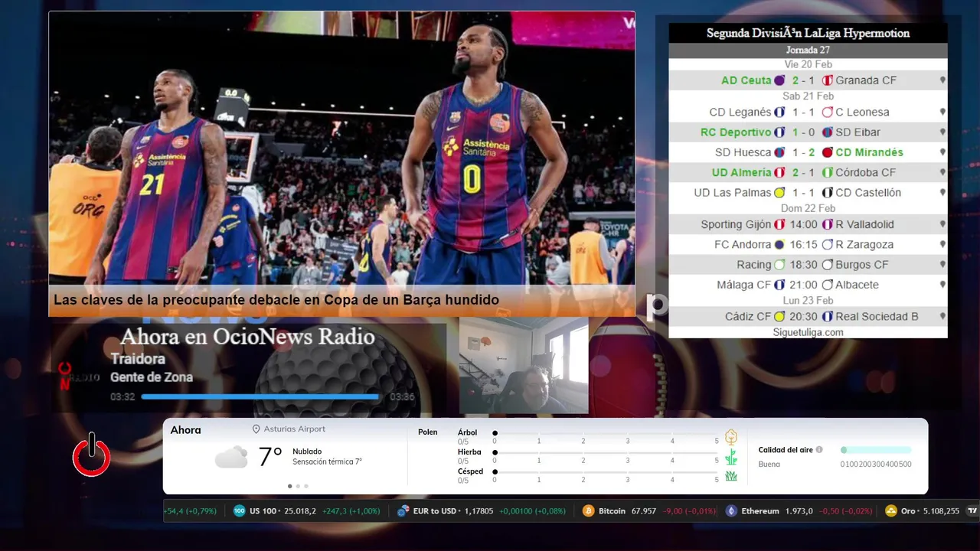Viewport: 980px width, 551px height.
Task: Click the 'Sab 21 Feb' date row
Action: (808, 96)
